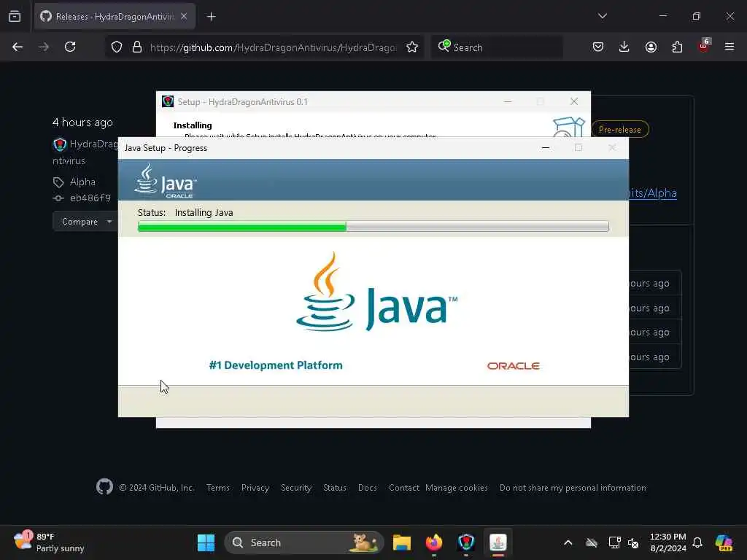Open the footer Status link
The height and width of the screenshot is (560, 747).
point(334,488)
